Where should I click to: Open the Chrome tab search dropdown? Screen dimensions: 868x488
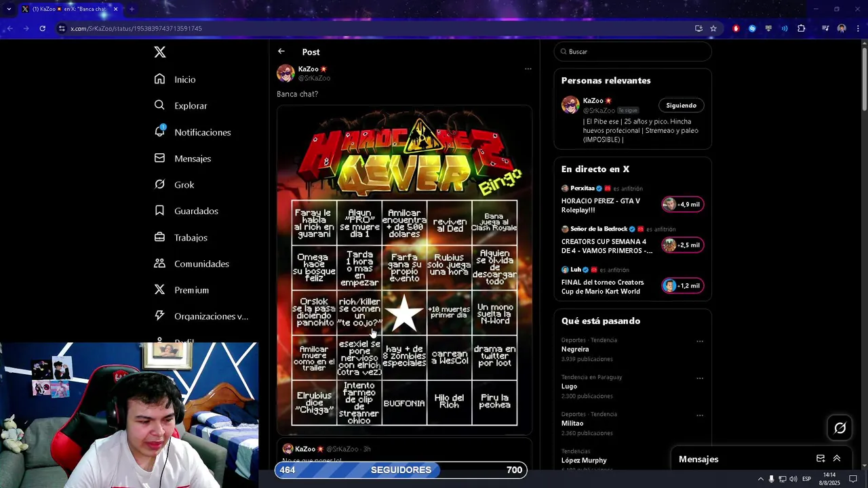pos(9,9)
